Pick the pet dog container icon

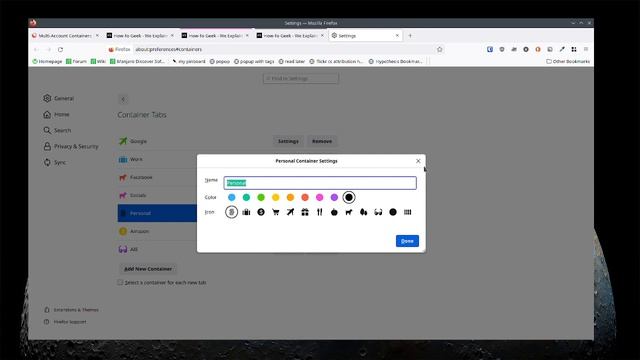click(x=349, y=212)
